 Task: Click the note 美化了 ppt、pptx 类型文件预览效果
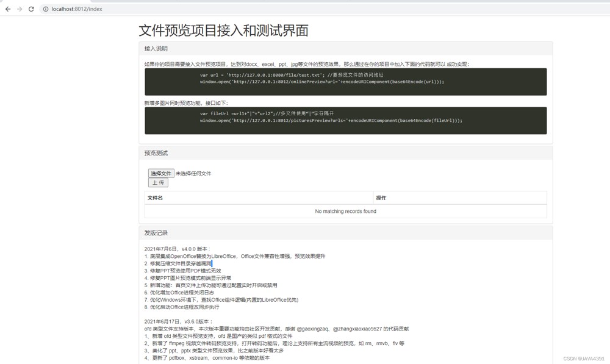tap(214, 351)
